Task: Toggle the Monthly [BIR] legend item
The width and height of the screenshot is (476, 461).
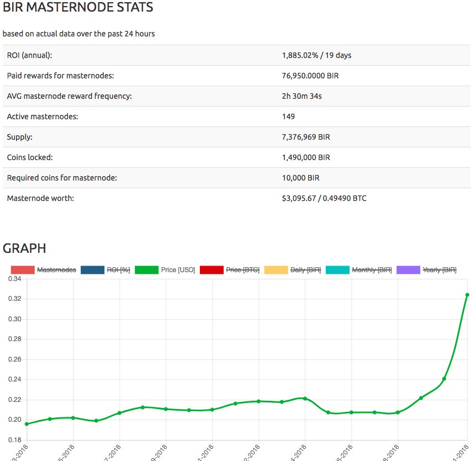Action: (x=371, y=270)
